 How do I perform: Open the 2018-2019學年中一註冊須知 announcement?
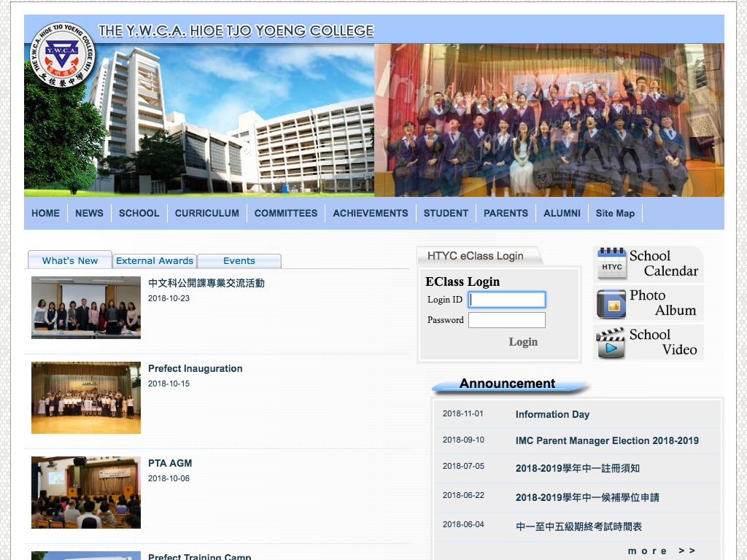[x=578, y=469]
